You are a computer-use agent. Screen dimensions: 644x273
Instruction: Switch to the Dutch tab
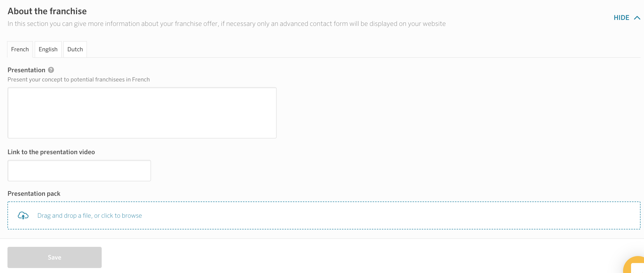point(75,50)
